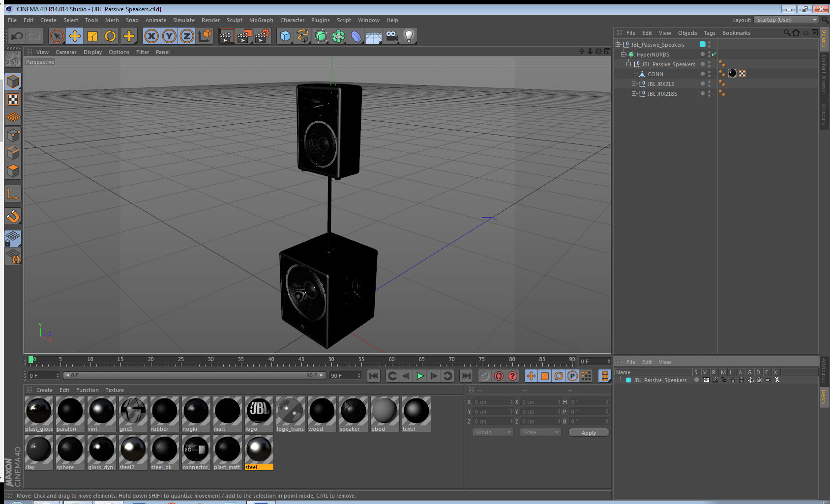Select the Live Selection tool
The image size is (830, 504).
tap(57, 36)
